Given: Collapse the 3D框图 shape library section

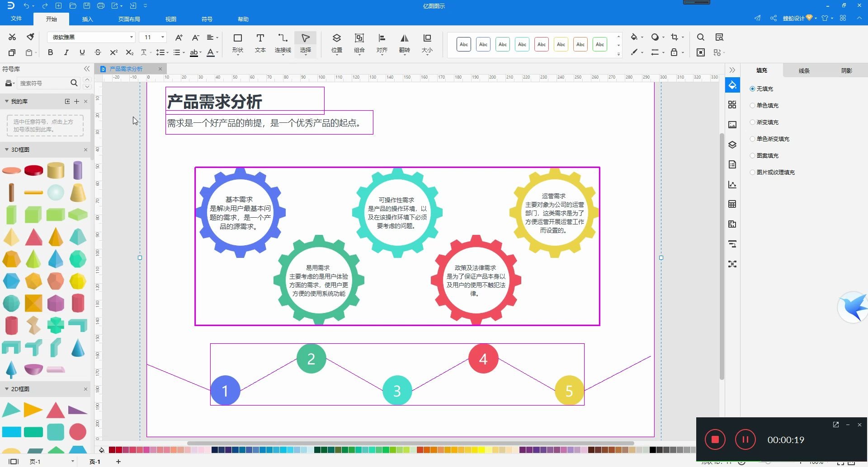Looking at the screenshot, I should click(x=6, y=149).
